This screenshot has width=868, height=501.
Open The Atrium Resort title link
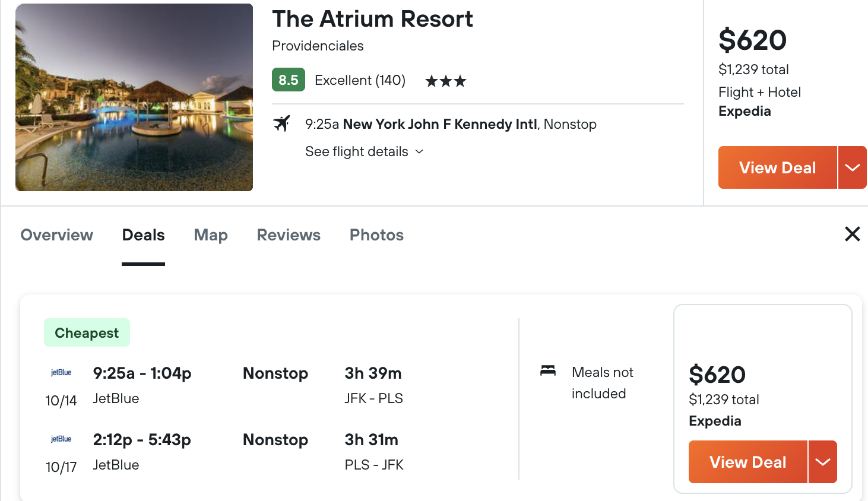tap(373, 19)
